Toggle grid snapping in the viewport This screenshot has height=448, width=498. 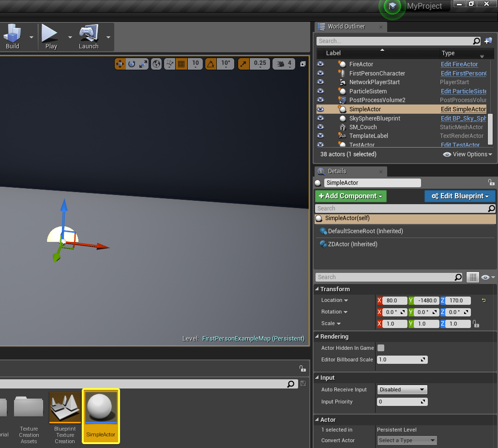[181, 63]
